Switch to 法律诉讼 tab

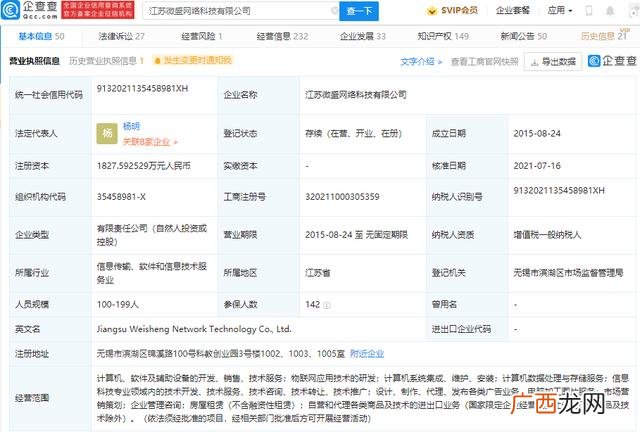[122, 36]
